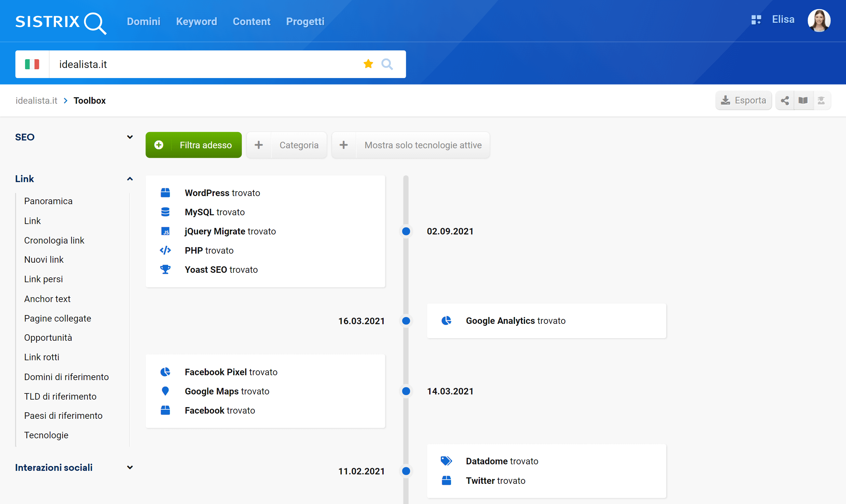Click the Datadome trovato entry
Image resolution: width=846 pixels, height=504 pixels.
[x=502, y=461]
